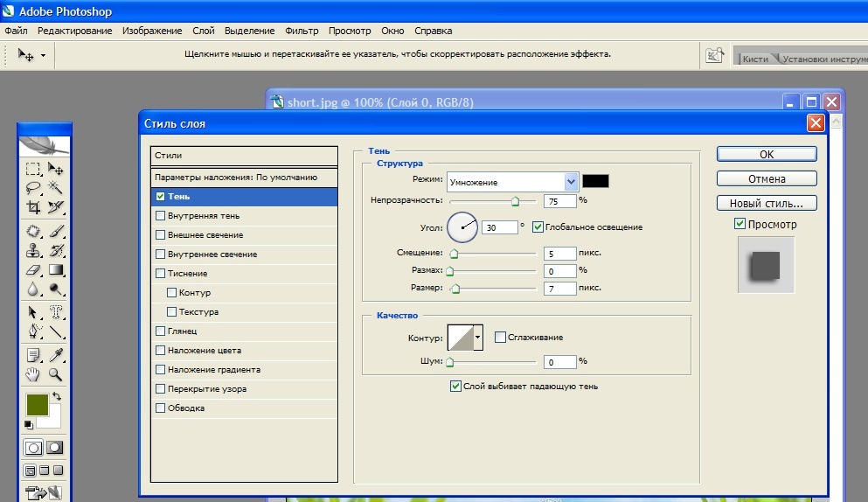Select the Zoom magnifier tool
The width and height of the screenshot is (868, 502).
(x=56, y=374)
